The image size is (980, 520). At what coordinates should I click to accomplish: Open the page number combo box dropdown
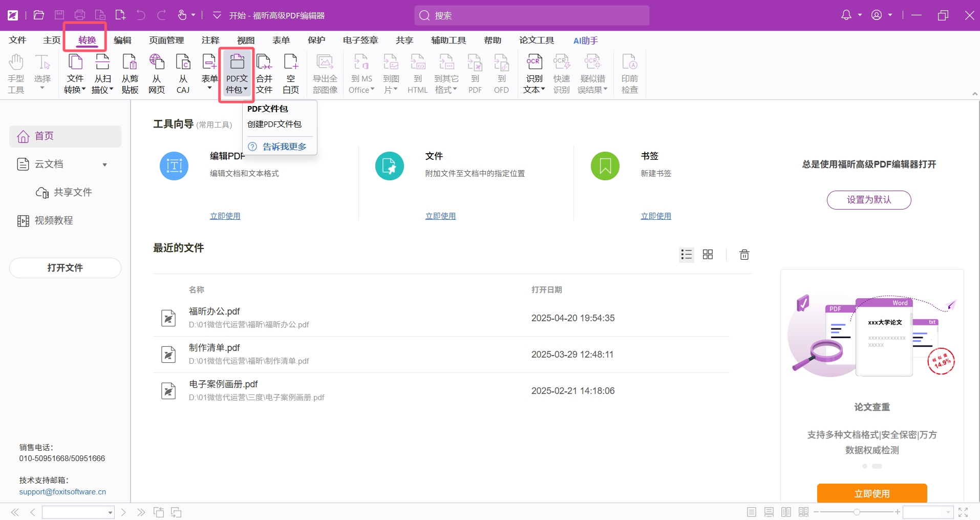point(110,512)
